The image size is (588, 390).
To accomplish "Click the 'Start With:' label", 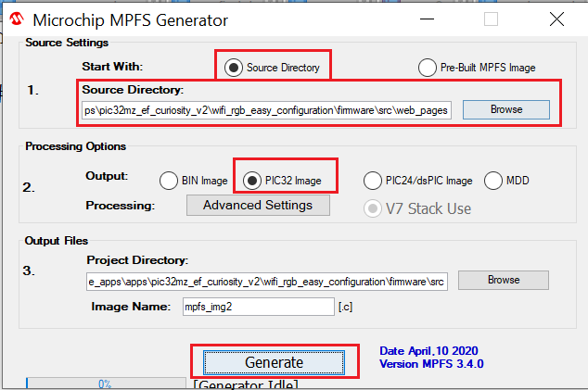I will (112, 67).
